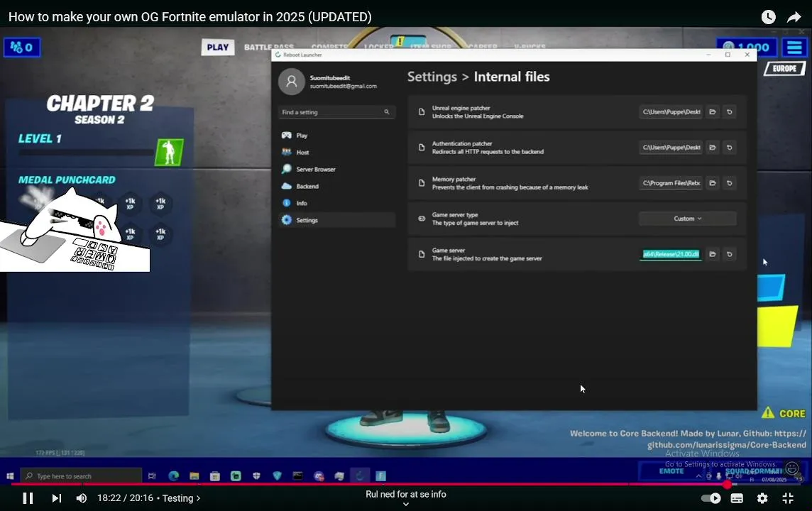Viewport: 812px width, 511px height.
Task: Click the green emote reward tile
Action: [x=169, y=152]
